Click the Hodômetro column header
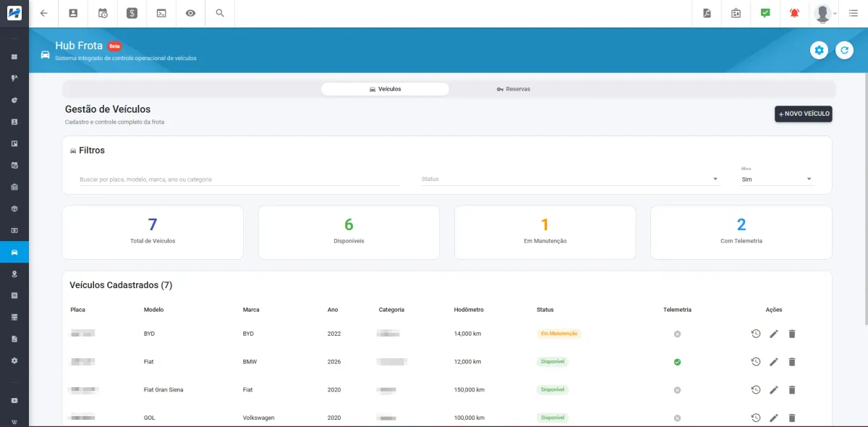868x427 pixels. tap(469, 310)
